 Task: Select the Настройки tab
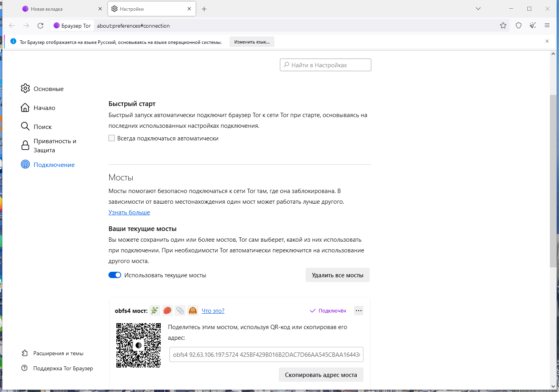152,9
